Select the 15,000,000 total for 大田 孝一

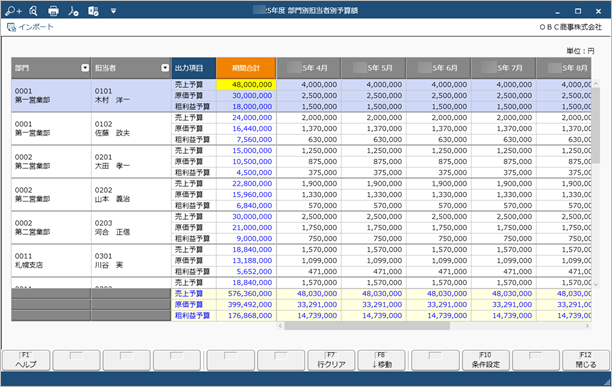pos(246,151)
